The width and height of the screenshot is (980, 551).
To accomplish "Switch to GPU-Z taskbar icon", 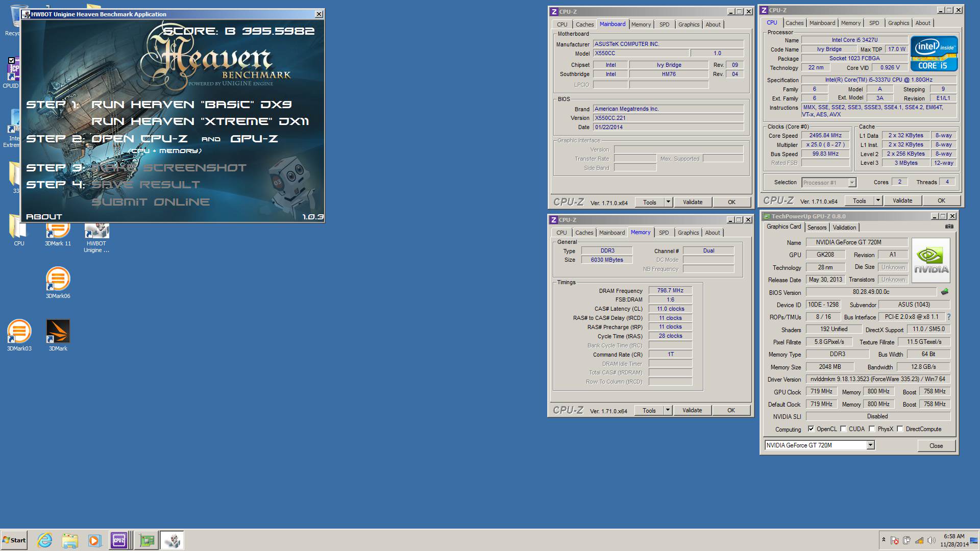I will 147,540.
